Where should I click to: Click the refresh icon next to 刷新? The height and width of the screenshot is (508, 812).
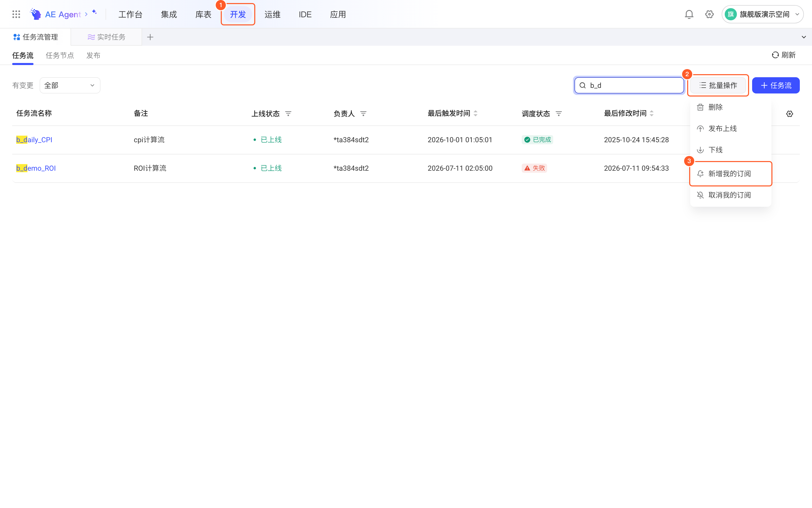tap(775, 55)
